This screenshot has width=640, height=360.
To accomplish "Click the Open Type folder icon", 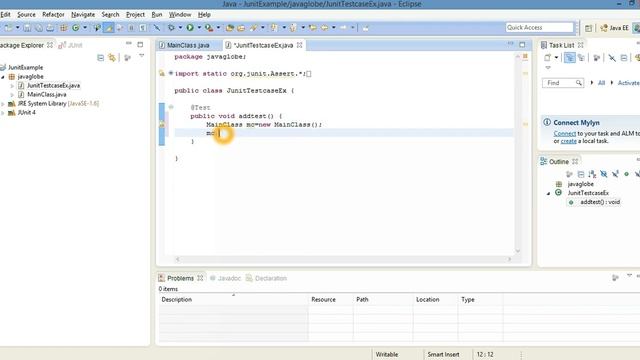I will tap(230, 28).
